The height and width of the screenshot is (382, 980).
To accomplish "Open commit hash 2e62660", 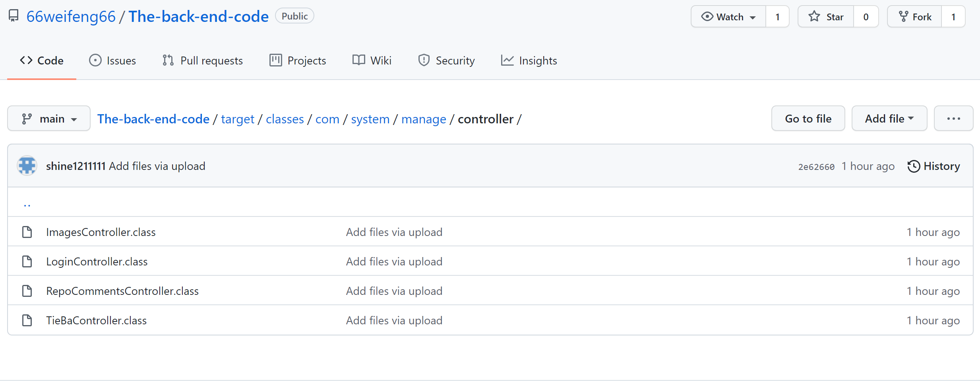I will [x=816, y=167].
